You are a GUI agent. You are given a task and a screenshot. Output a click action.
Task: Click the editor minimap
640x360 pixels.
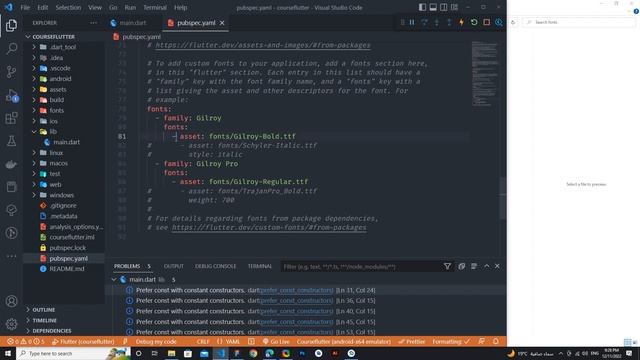click(x=485, y=73)
